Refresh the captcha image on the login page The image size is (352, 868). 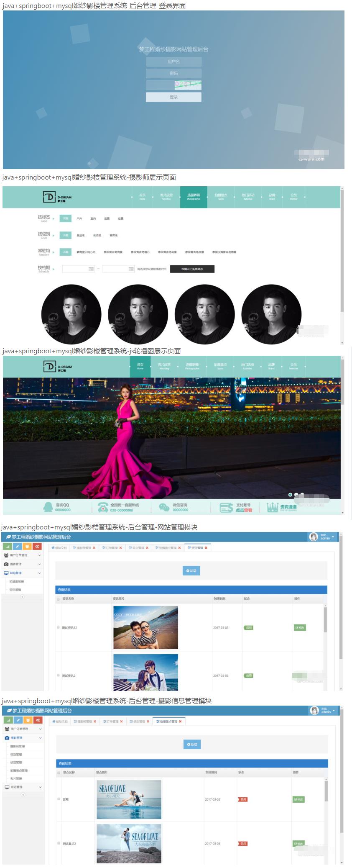[x=188, y=85]
